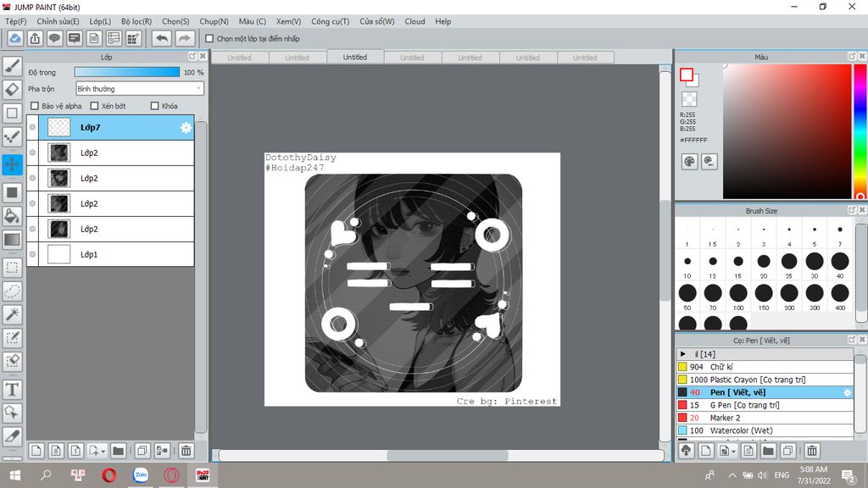Image resolution: width=868 pixels, height=488 pixels.
Task: Select the G Pen brush
Action: tap(765, 405)
